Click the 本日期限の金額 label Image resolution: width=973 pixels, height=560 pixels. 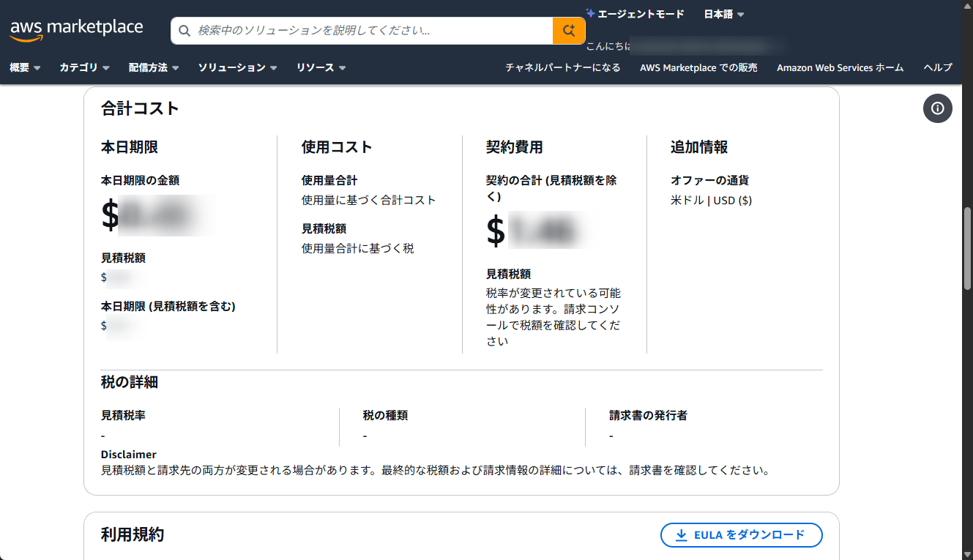coord(141,180)
